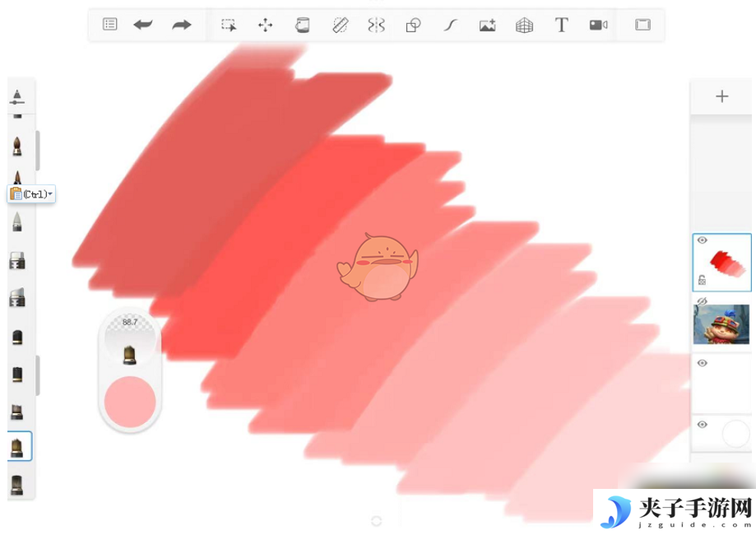Toggle the fullscreen UI icon
Image resolution: width=756 pixels, height=535 pixels.
[x=642, y=25]
